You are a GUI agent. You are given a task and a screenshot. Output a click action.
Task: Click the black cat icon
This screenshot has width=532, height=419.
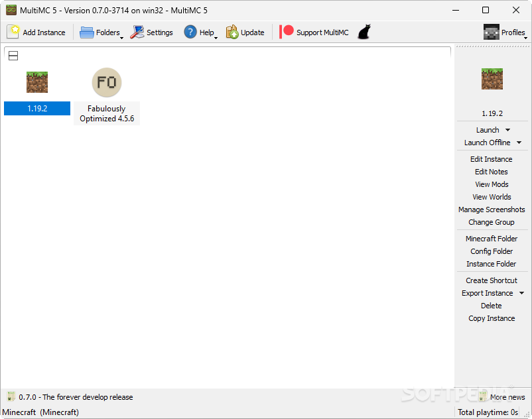click(x=364, y=32)
